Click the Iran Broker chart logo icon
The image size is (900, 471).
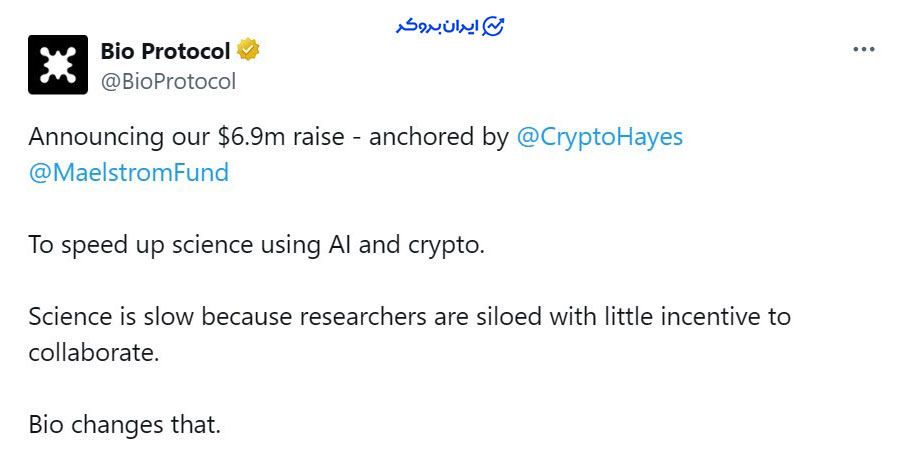(493, 26)
